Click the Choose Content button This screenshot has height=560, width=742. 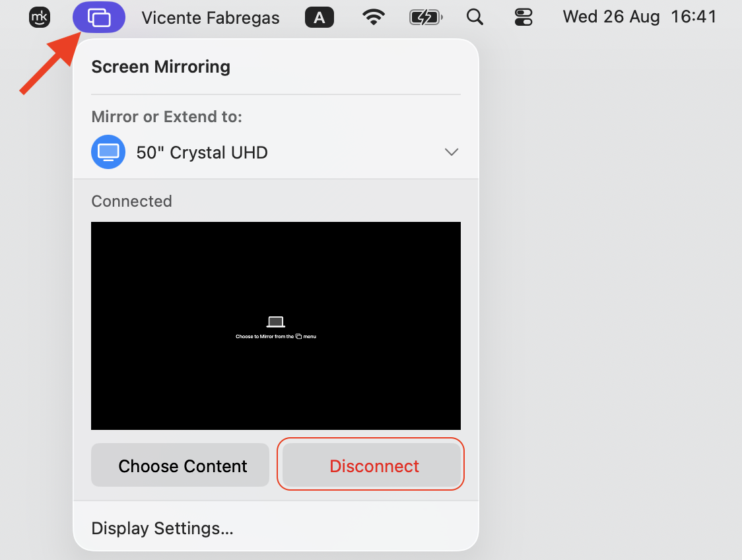click(180, 465)
